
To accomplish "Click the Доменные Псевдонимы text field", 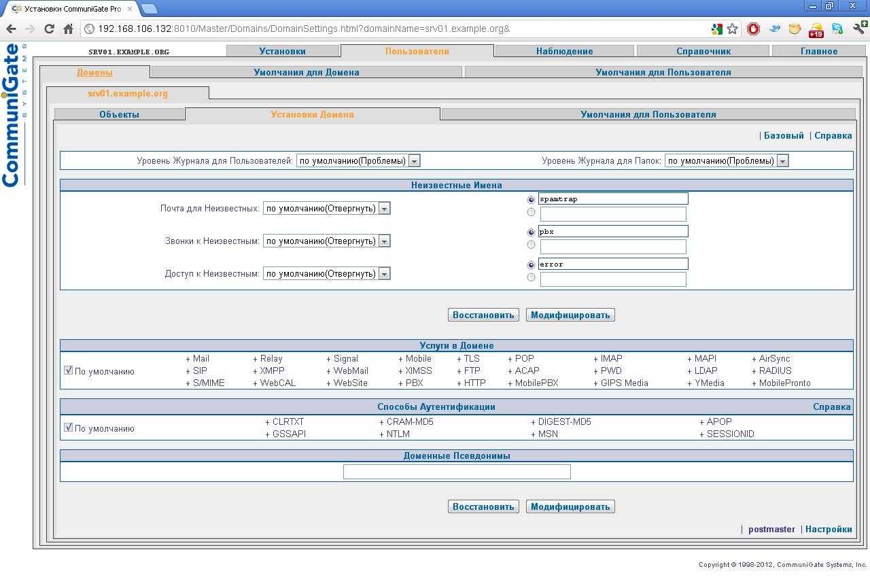I will click(456, 472).
